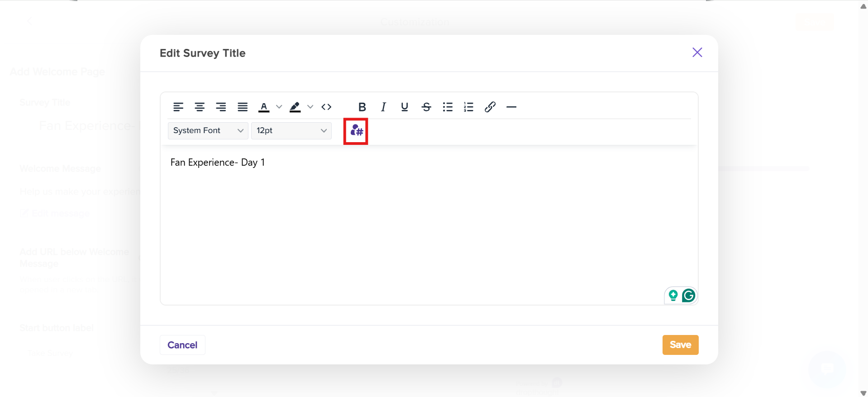Open the System Font dropdown
This screenshot has height=397, width=868.
point(208,130)
